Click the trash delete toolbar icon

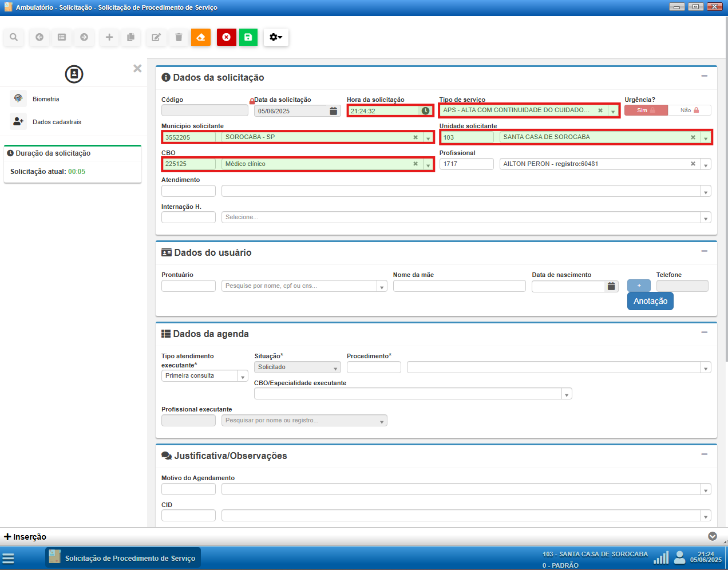coord(179,37)
